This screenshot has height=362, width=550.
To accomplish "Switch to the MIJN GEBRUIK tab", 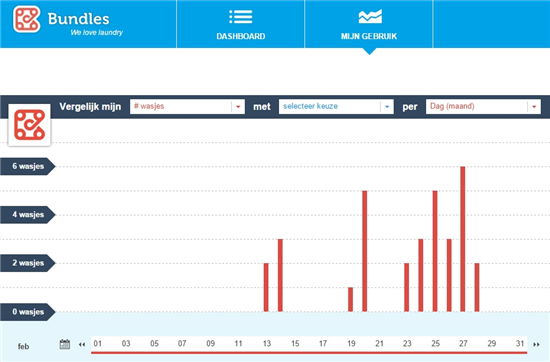I will pyautogui.click(x=369, y=24).
